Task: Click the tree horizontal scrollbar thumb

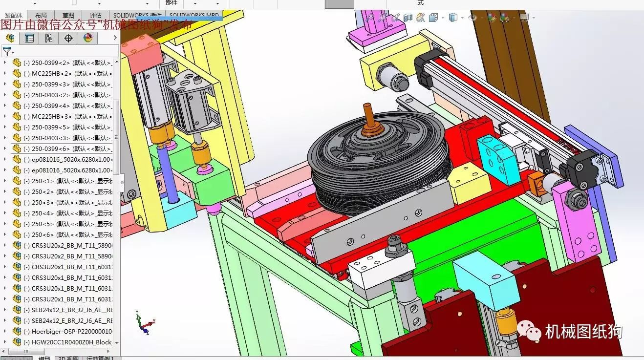Action: (27, 351)
